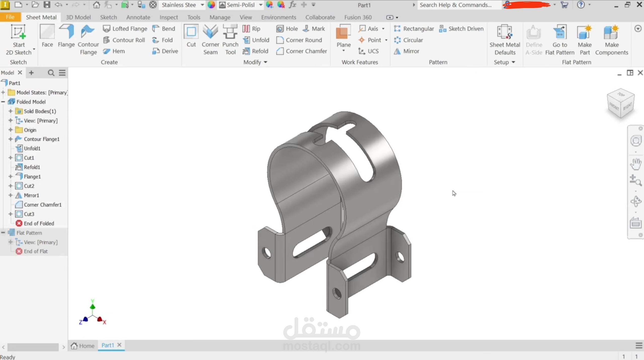Select the Hem tool

(114, 51)
